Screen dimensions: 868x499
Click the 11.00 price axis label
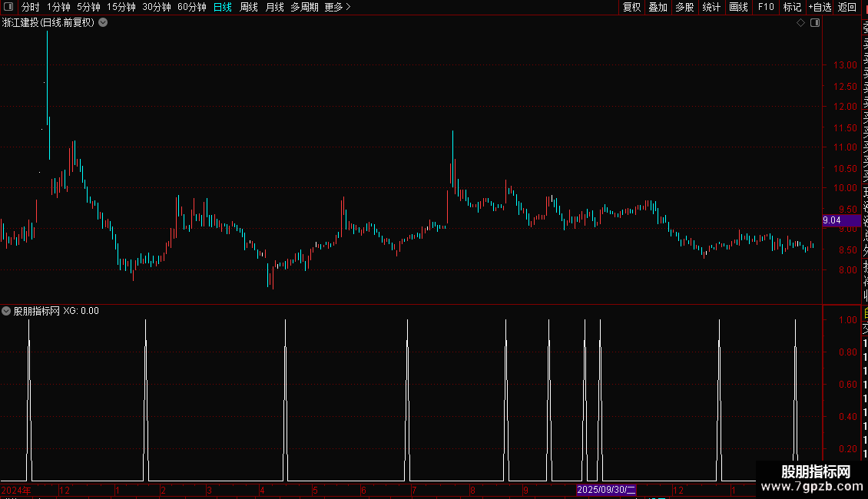[845, 147]
